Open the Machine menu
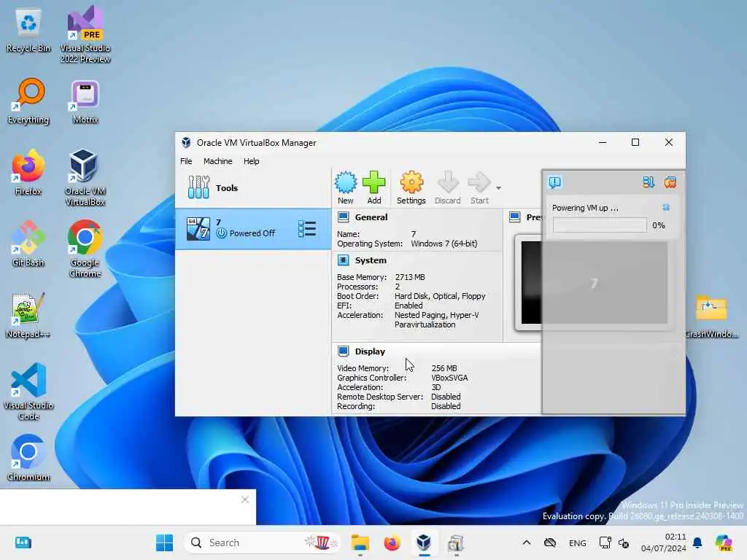Screen dimensions: 747x560 tap(217, 161)
